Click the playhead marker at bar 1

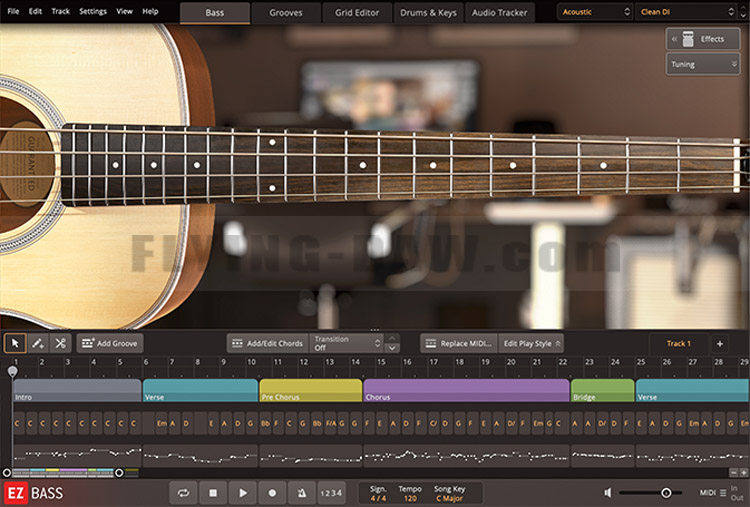click(12, 372)
